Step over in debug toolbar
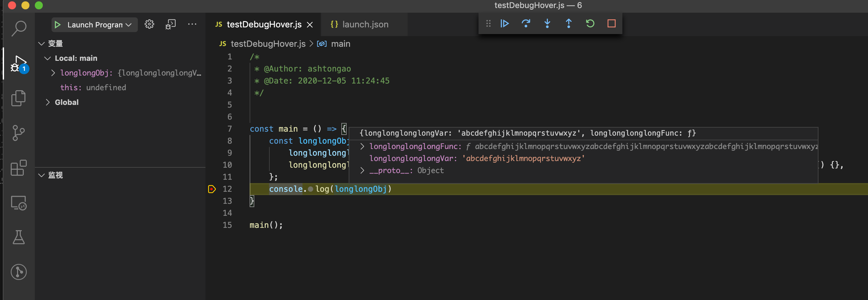 click(526, 23)
